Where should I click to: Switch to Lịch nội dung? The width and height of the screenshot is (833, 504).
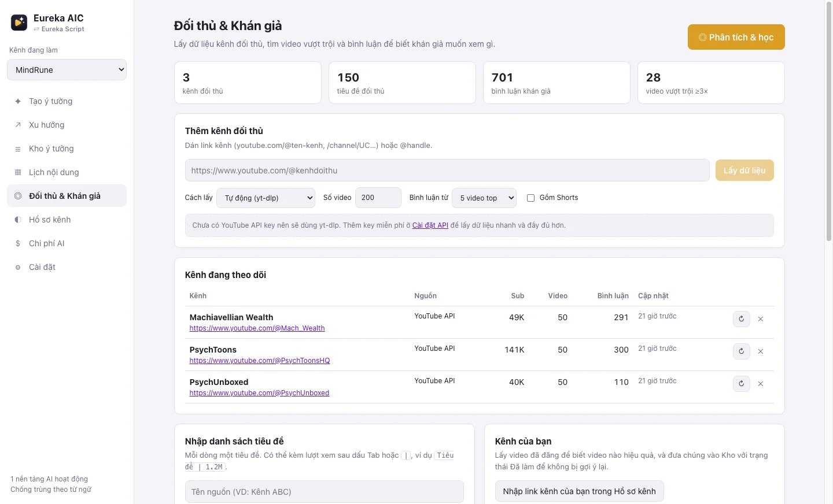click(67, 172)
